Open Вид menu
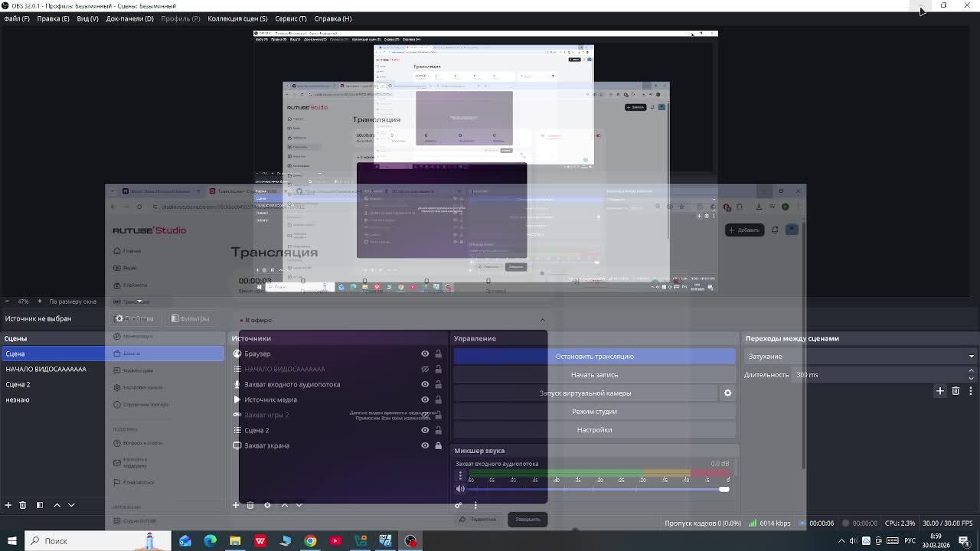Screen dimensions: 980x551 [87, 18]
